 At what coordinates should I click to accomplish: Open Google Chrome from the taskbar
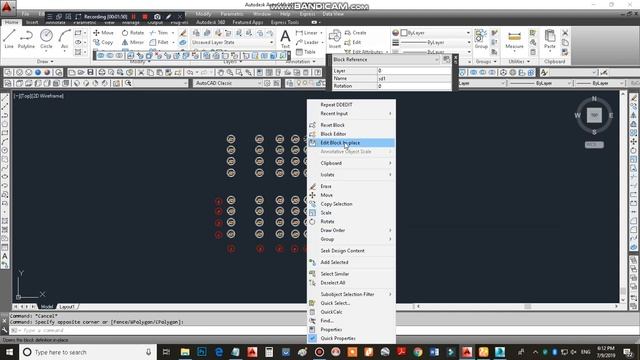tap(418, 352)
